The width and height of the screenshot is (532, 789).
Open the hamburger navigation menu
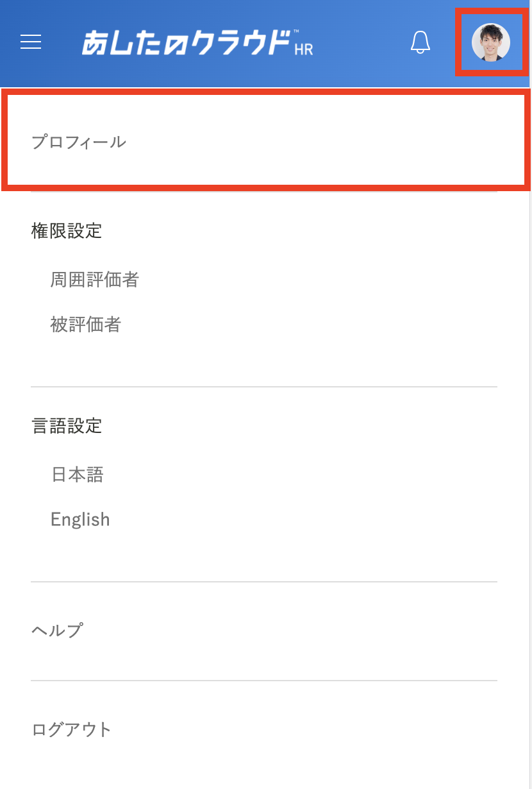click(x=31, y=42)
